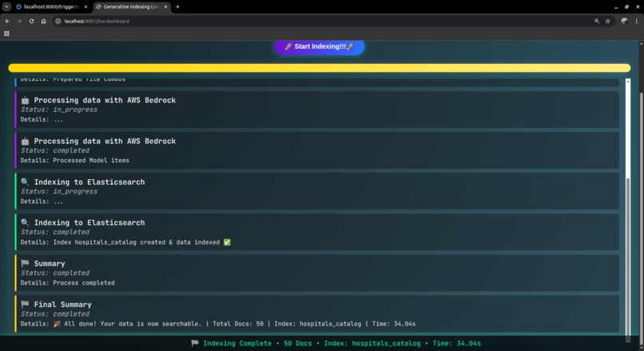The width and height of the screenshot is (644, 351).
Task: Click 'Status: completed' under the Summary entry
Action: 54,273
